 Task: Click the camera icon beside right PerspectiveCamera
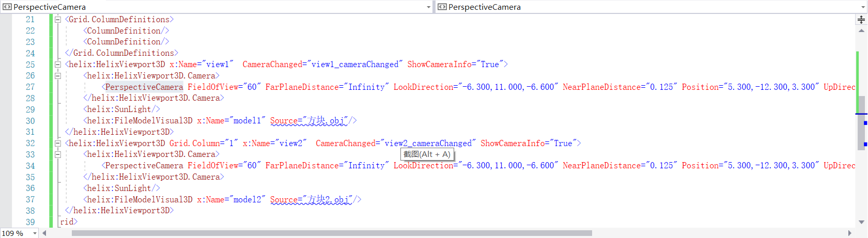(442, 7)
